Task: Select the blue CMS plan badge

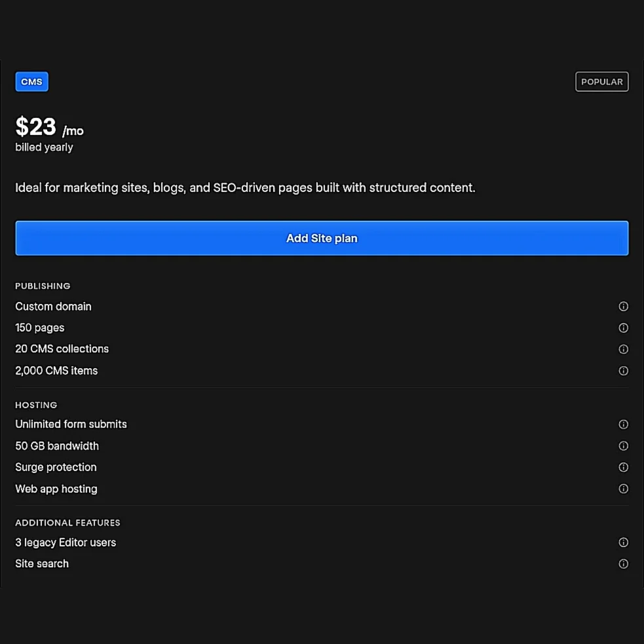Action: pos(31,82)
